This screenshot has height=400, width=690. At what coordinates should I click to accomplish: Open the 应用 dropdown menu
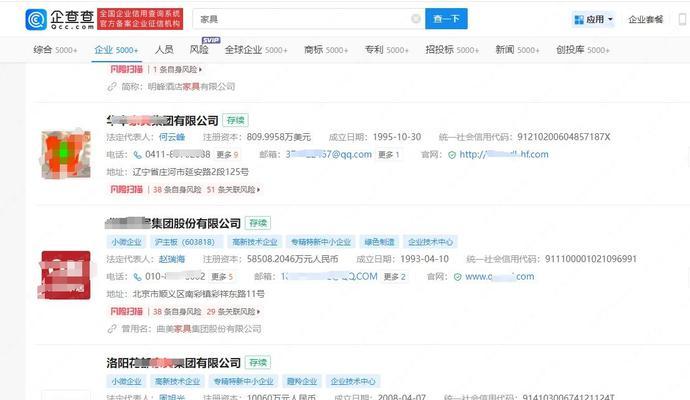[594, 19]
